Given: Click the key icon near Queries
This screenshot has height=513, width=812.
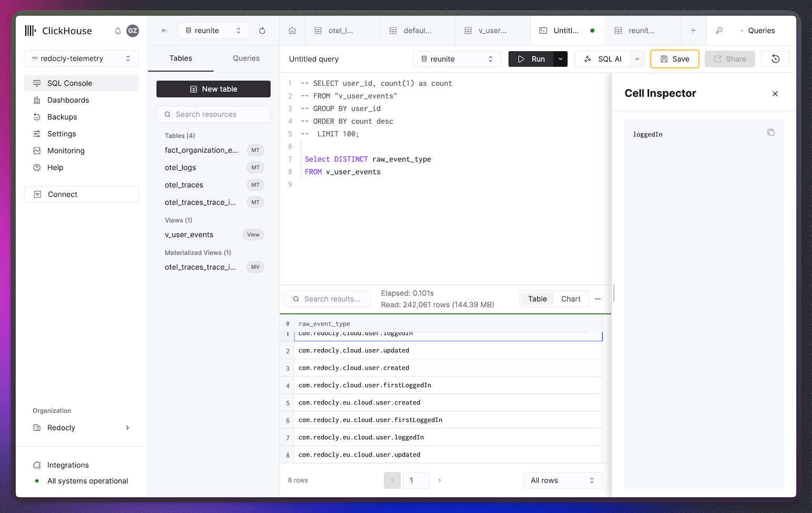Looking at the screenshot, I should click(719, 31).
